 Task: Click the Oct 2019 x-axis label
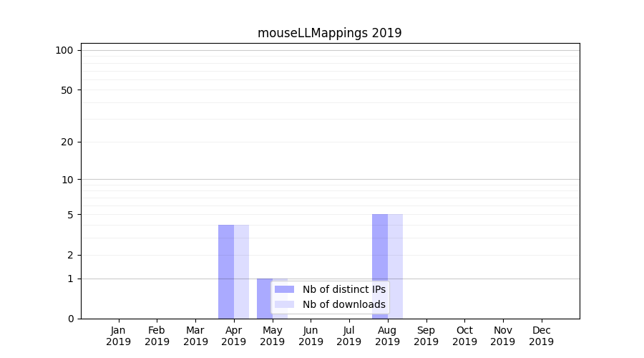coord(464,336)
